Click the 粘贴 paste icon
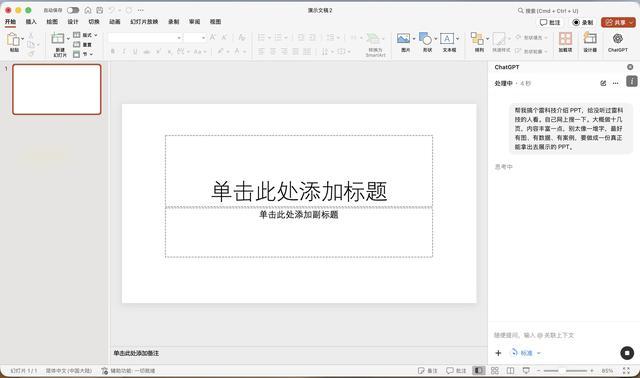 [x=13, y=40]
